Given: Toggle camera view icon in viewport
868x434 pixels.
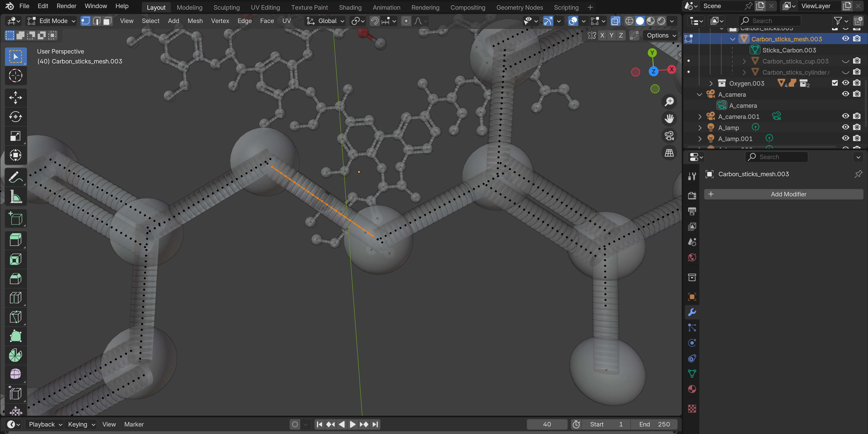Looking at the screenshot, I should click(x=669, y=136).
